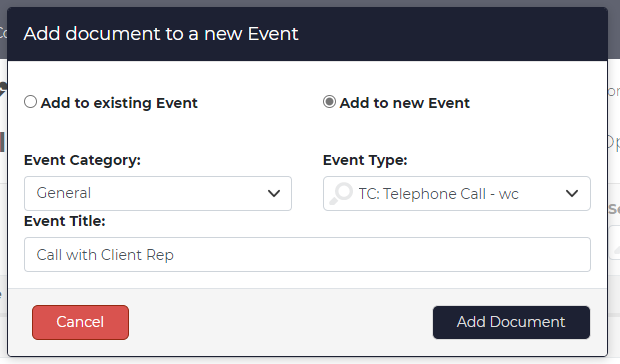Click the 'Add to existing Event' label text

pyautogui.click(x=119, y=103)
